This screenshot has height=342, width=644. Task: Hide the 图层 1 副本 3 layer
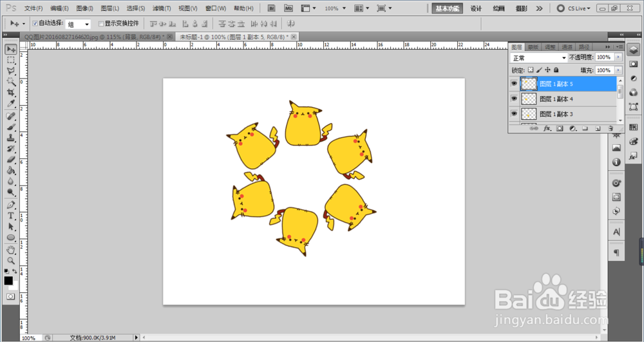(514, 114)
